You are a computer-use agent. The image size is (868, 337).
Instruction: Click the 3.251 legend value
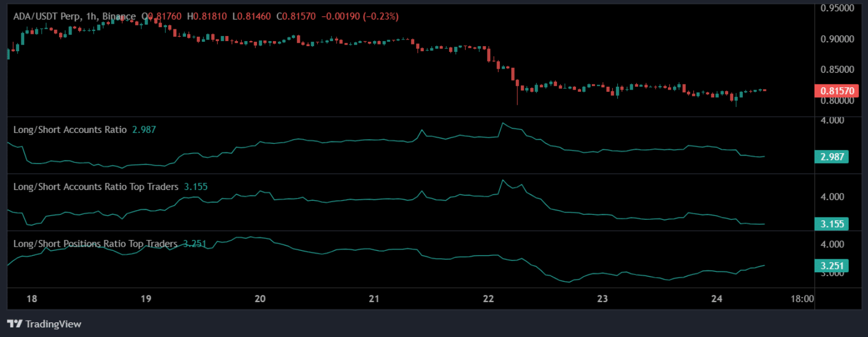[x=195, y=244]
